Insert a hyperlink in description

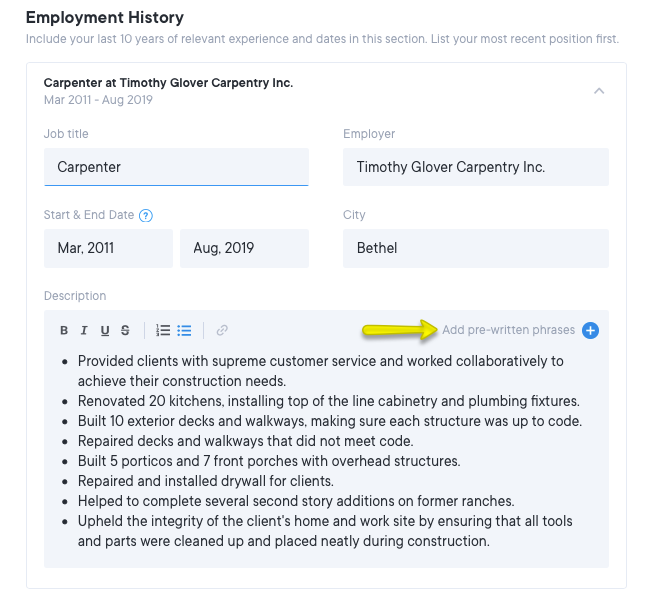click(222, 331)
